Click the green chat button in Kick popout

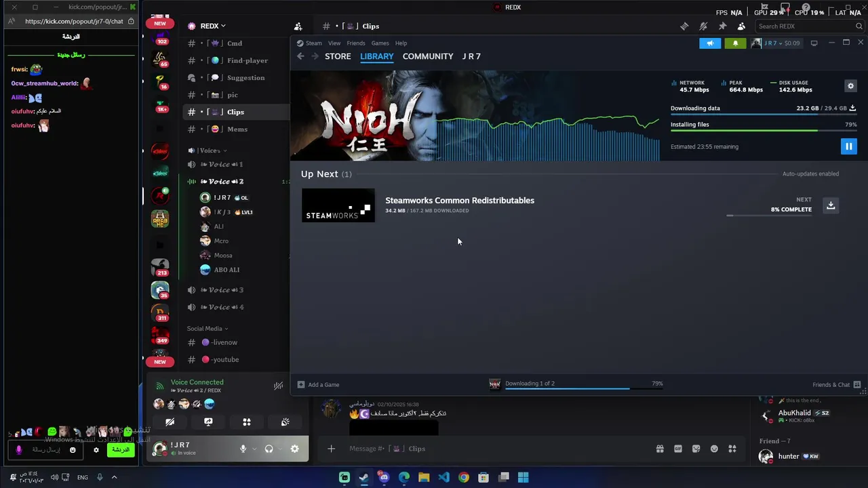click(x=120, y=450)
